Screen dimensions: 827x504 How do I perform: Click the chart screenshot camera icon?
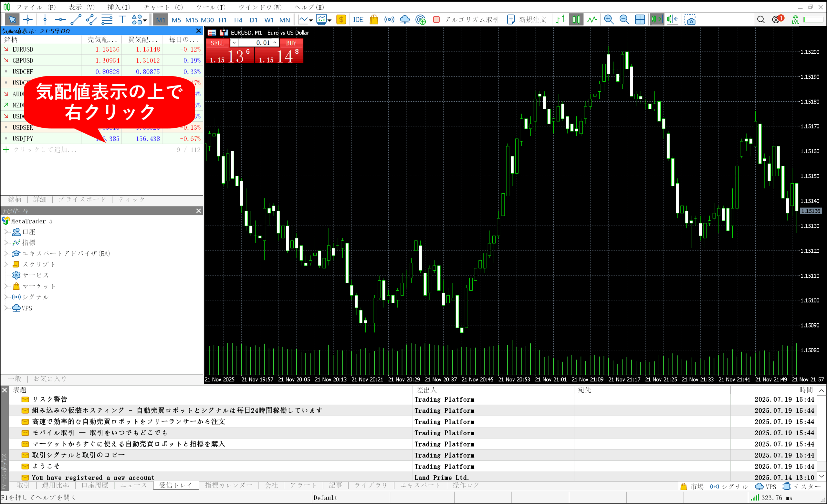click(x=690, y=19)
